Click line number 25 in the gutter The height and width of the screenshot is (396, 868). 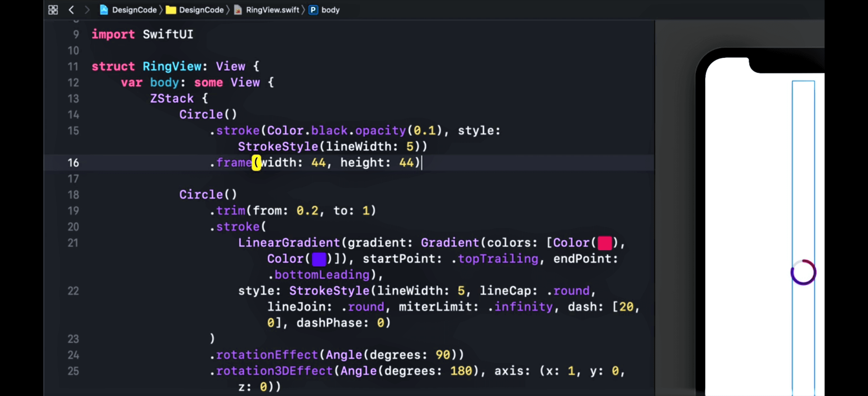(73, 371)
